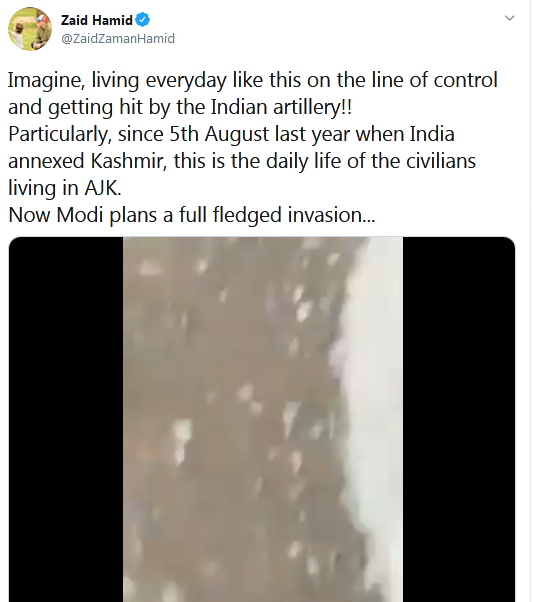Expand the tweet options chevron

(509, 18)
